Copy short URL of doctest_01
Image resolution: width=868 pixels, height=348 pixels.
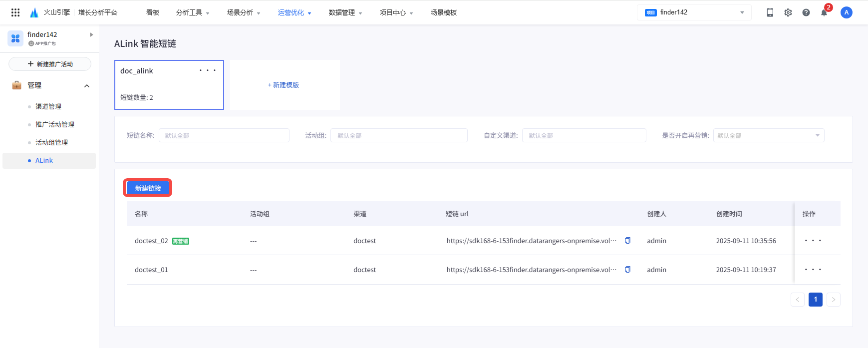pyautogui.click(x=627, y=270)
